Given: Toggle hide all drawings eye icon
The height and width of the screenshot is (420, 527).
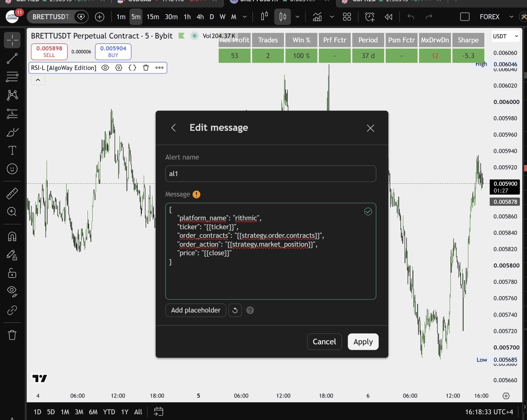Looking at the screenshot, I should click(12, 291).
